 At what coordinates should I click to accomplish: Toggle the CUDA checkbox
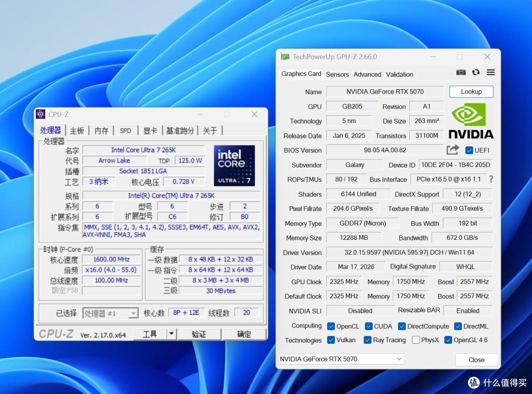click(368, 326)
